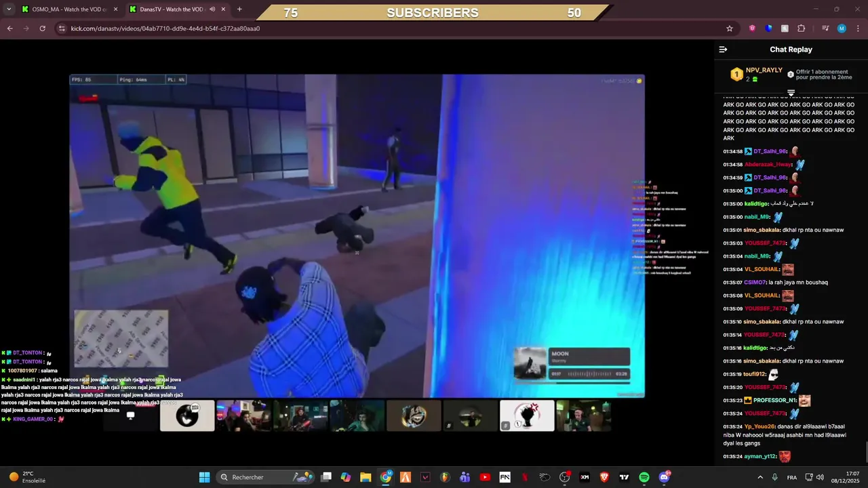
Task: Open the pink shield browser extension
Action: coord(752,28)
